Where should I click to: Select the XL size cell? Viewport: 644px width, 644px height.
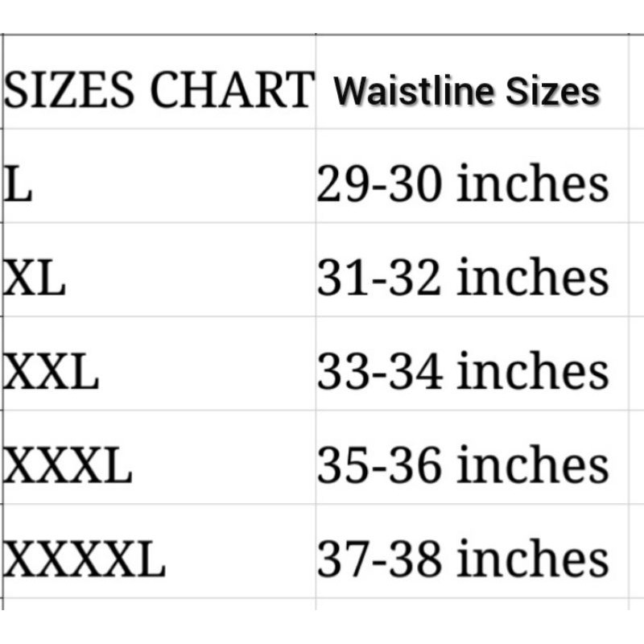(x=158, y=279)
